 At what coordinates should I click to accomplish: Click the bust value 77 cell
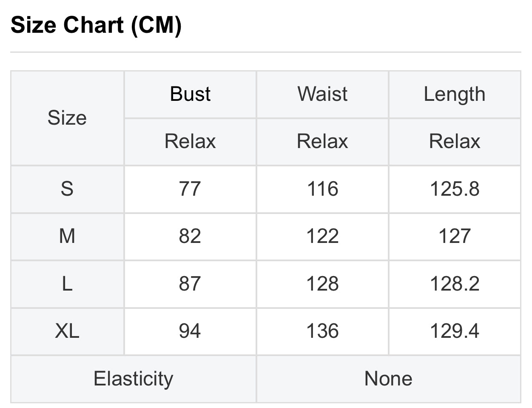[190, 189]
